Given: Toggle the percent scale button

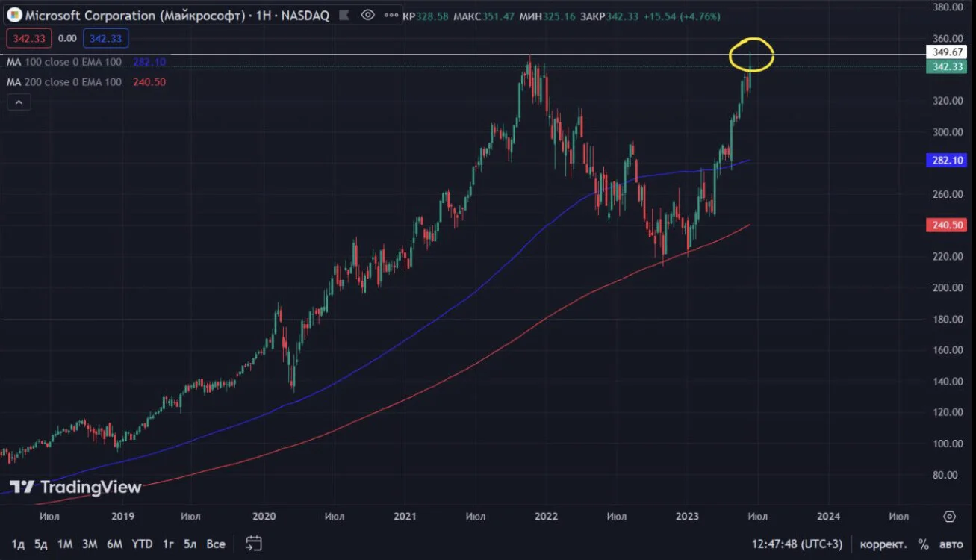Looking at the screenshot, I should (x=924, y=544).
